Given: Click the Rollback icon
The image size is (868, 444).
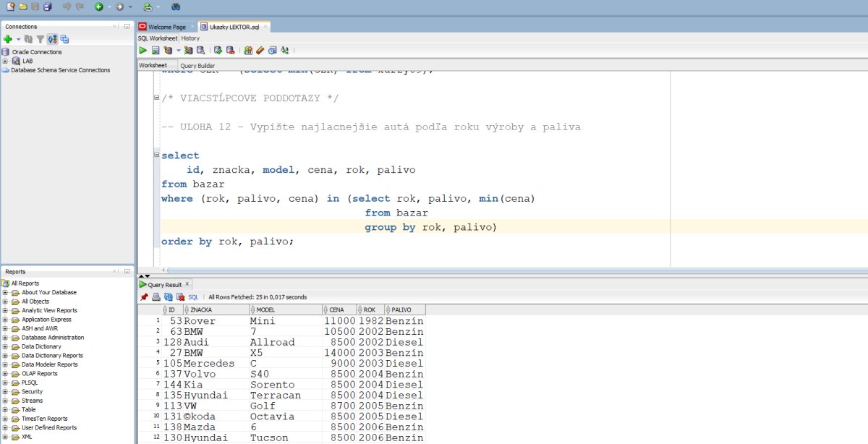Looking at the screenshot, I should coord(230,51).
